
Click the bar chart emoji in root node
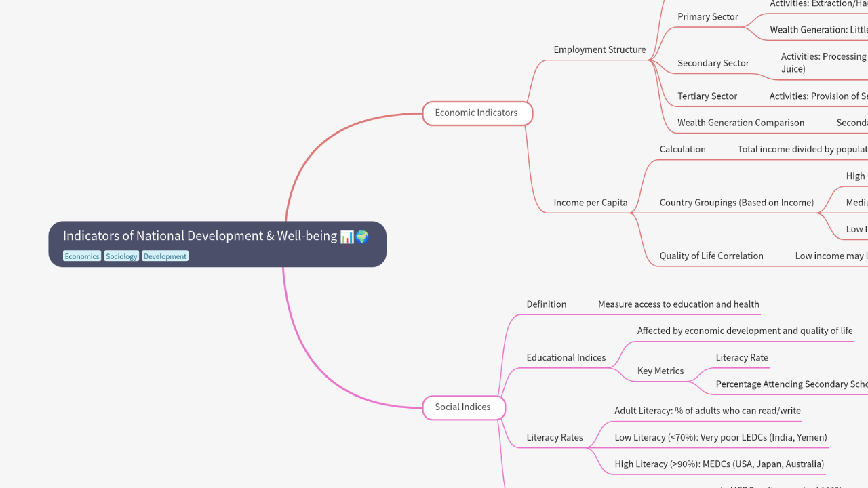(x=346, y=236)
